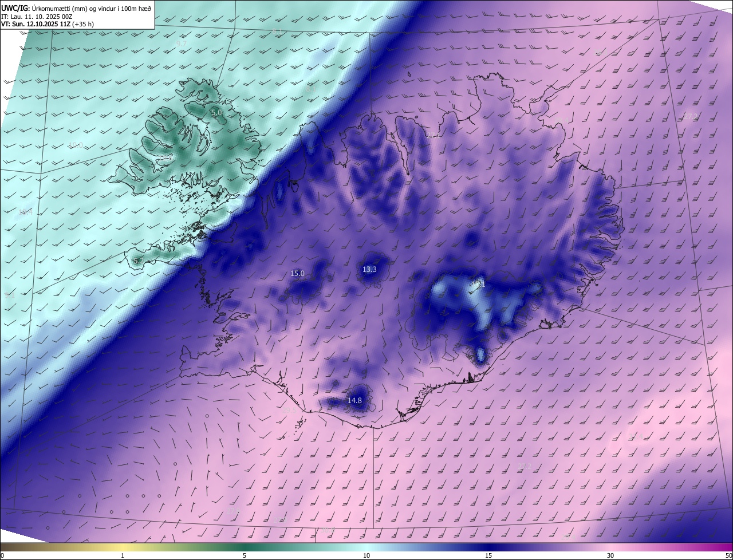The height and width of the screenshot is (560, 733).
Task: Click the 10 tick on the color scale
Action: (366, 555)
